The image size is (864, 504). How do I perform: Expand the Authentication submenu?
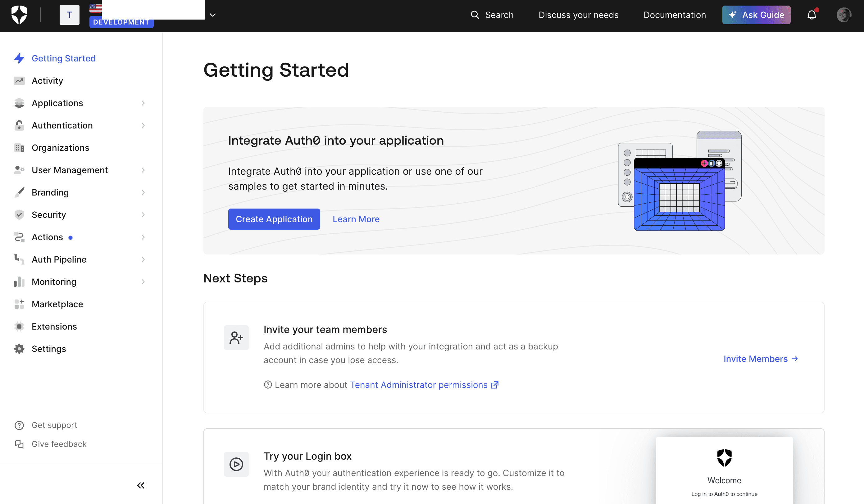tap(143, 125)
